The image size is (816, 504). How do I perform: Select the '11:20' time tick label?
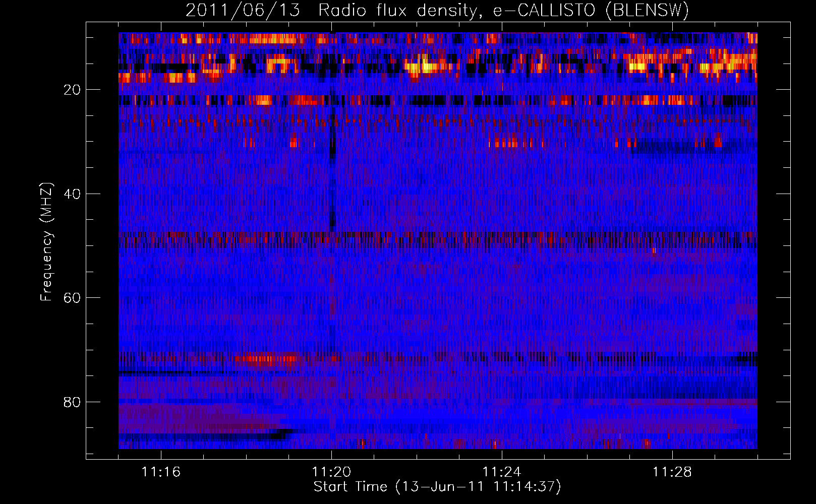[x=331, y=472]
